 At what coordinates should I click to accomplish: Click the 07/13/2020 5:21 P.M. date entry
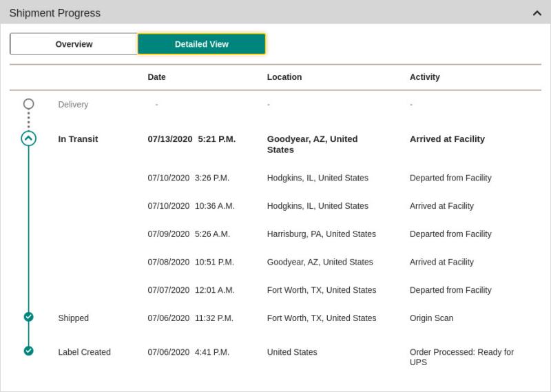[191, 139]
